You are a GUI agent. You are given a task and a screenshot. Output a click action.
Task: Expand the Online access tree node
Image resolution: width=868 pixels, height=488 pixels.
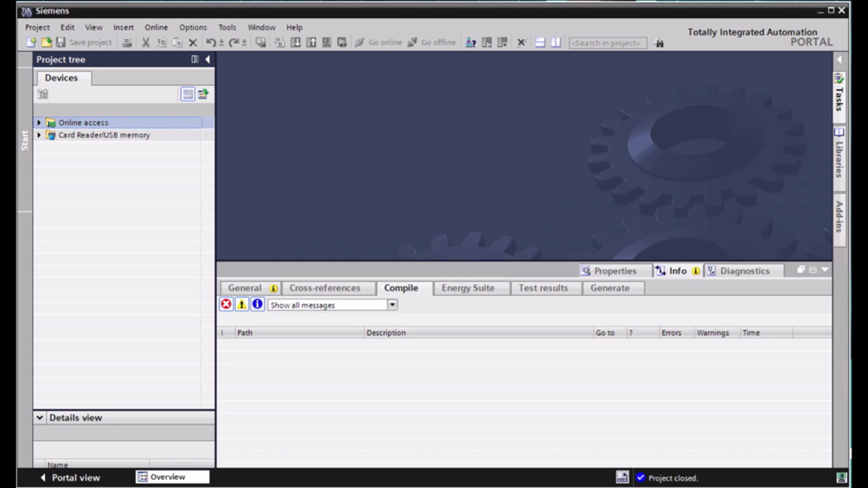coord(39,123)
